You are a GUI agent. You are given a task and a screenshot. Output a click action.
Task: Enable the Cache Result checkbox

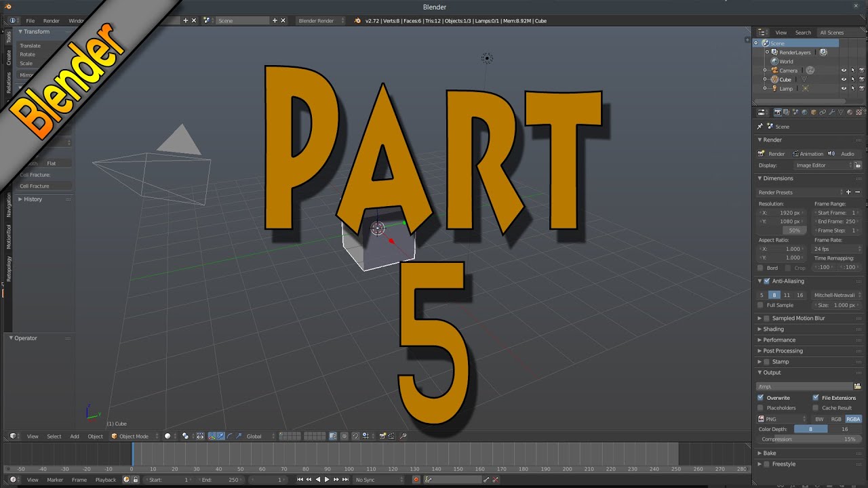(x=816, y=408)
